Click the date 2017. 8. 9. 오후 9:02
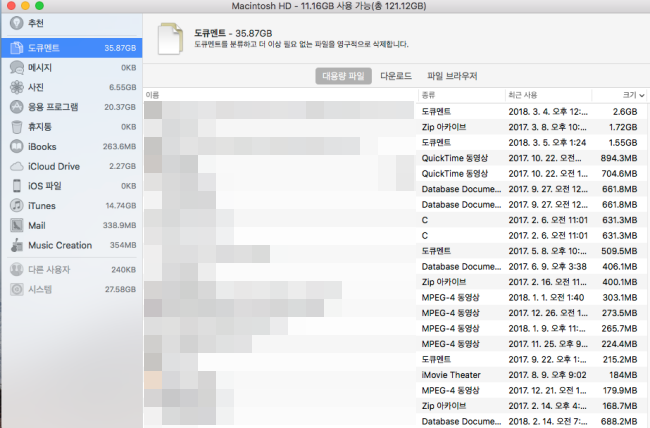The width and height of the screenshot is (650, 428). [x=547, y=375]
